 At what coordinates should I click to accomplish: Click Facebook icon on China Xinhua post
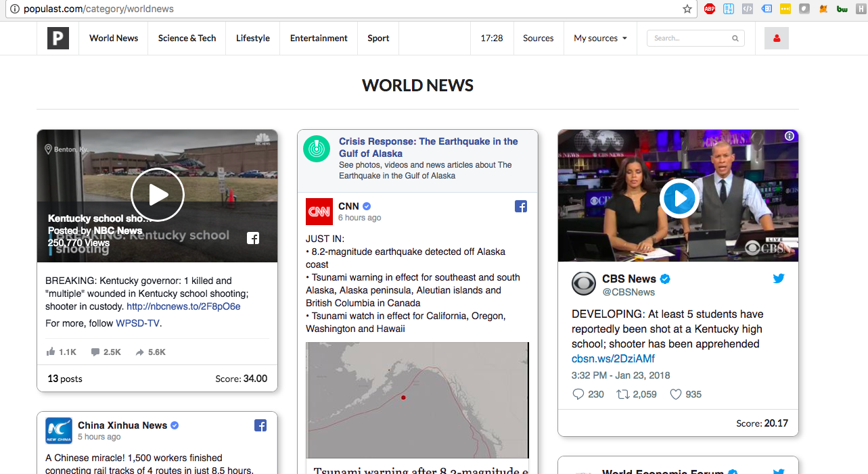(x=260, y=425)
